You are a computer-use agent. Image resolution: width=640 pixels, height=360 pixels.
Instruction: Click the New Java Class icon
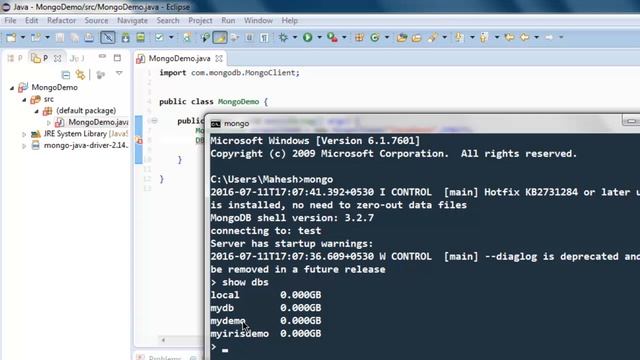(x=375, y=38)
